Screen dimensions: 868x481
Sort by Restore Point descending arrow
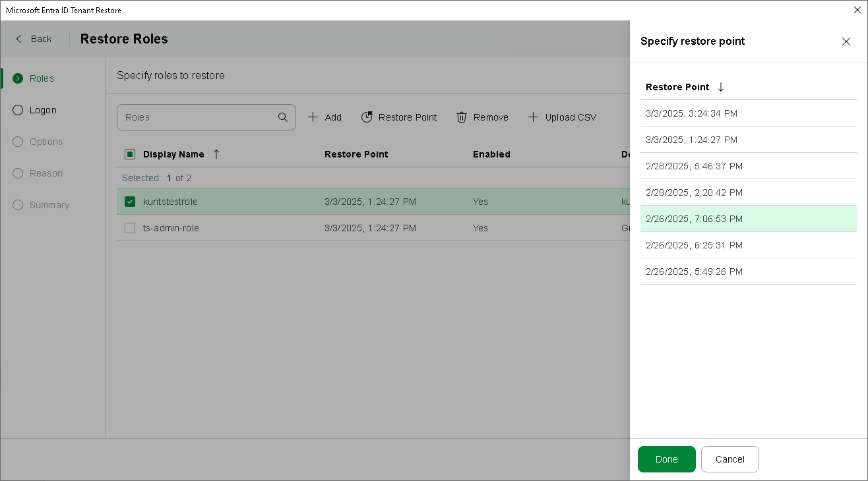(x=721, y=87)
